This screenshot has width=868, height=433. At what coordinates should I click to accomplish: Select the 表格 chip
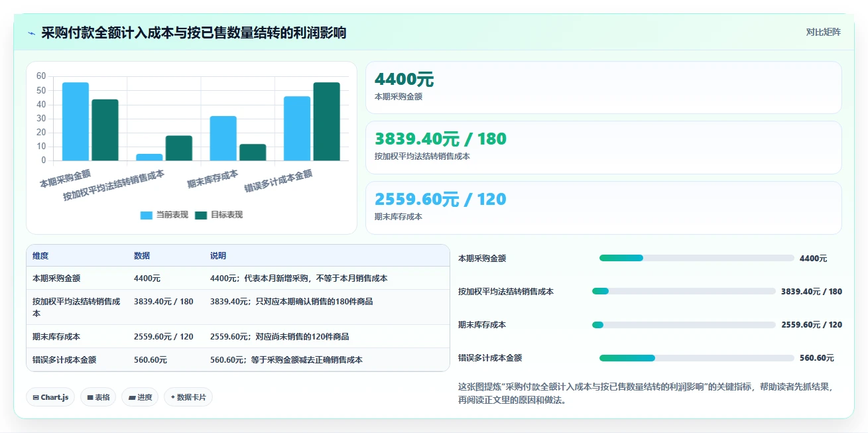pos(98,397)
